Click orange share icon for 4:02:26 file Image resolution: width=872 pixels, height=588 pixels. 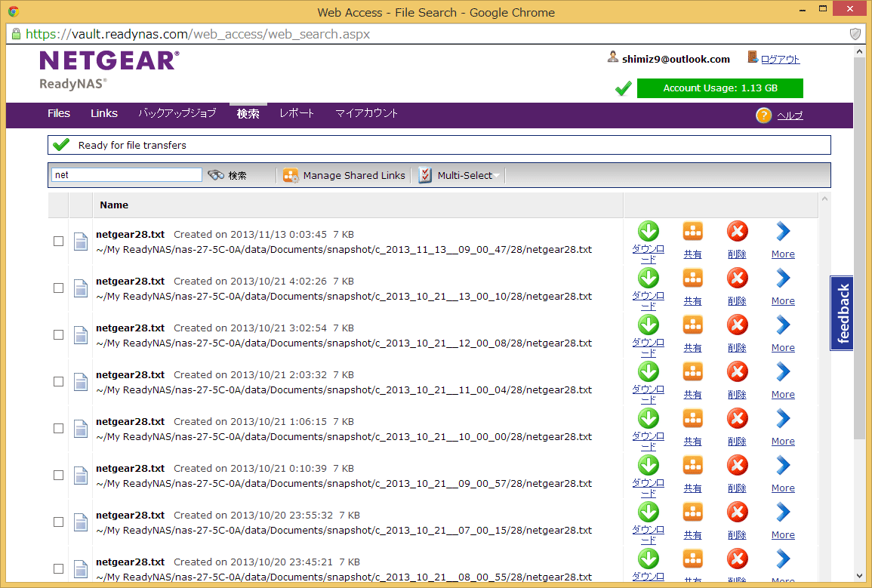point(692,279)
